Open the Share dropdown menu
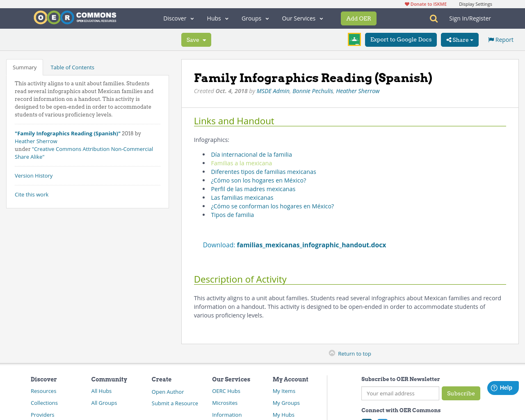Screen dimensions: 525x420 (x=459, y=39)
